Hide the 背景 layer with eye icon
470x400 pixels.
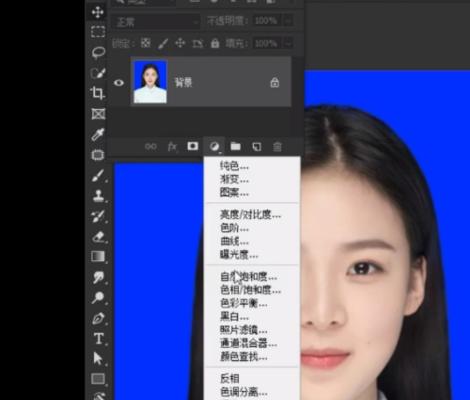pyautogui.click(x=119, y=82)
